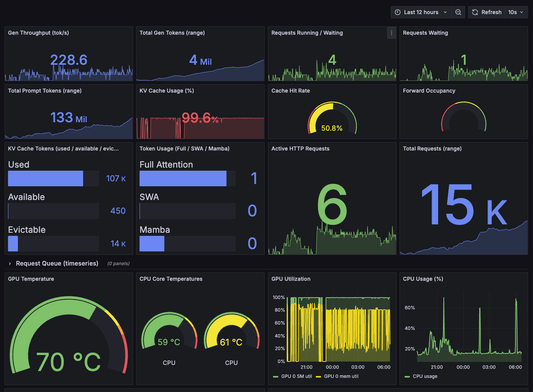Click the CPU Usage (%) panel title
Image resolution: width=533 pixels, height=392 pixels.
(423, 279)
